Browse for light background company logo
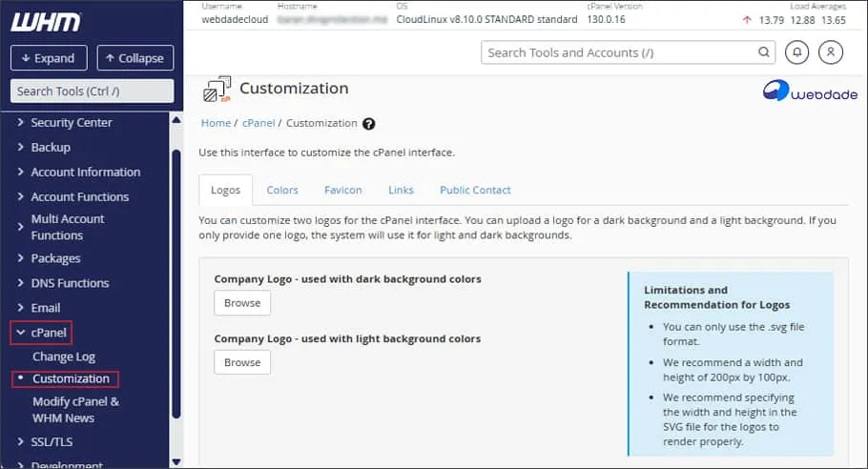Image resolution: width=868 pixels, height=469 pixels. [242, 362]
